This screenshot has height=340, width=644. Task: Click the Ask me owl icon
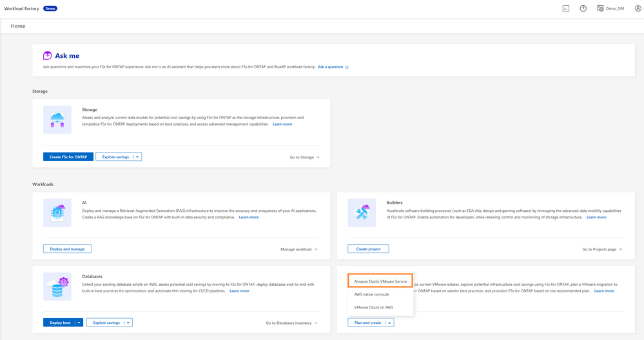click(x=47, y=55)
